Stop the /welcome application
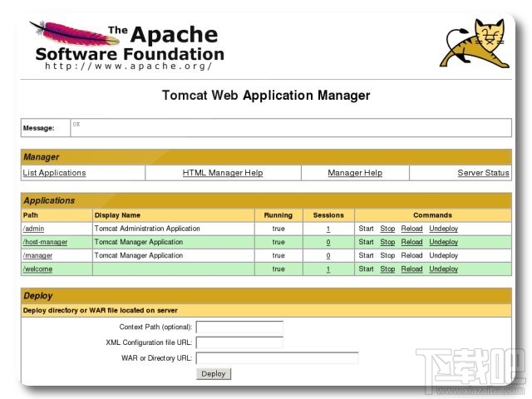The image size is (532, 399). point(387,269)
